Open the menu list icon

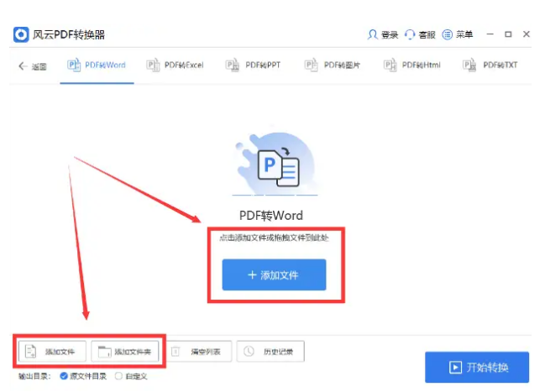pos(447,34)
